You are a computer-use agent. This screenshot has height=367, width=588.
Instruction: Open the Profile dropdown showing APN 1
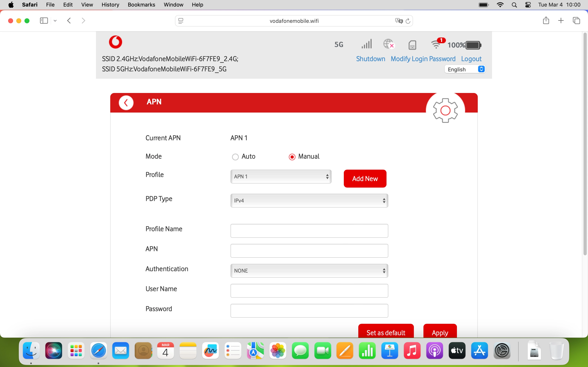281,176
